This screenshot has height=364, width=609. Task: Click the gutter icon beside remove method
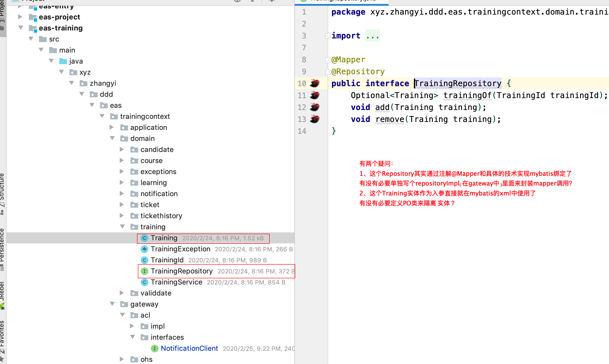(x=315, y=119)
